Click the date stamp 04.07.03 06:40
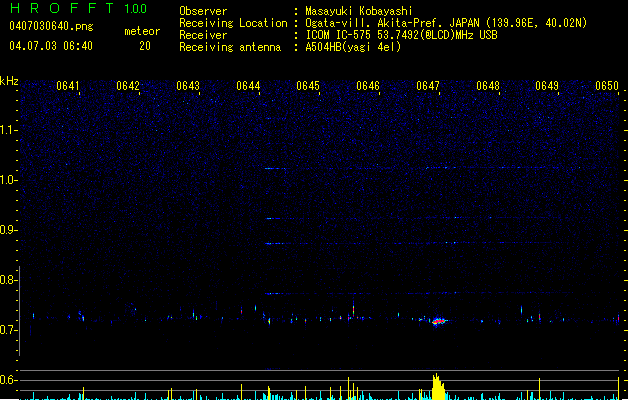Image resolution: width=629 pixels, height=400 pixels. point(51,46)
